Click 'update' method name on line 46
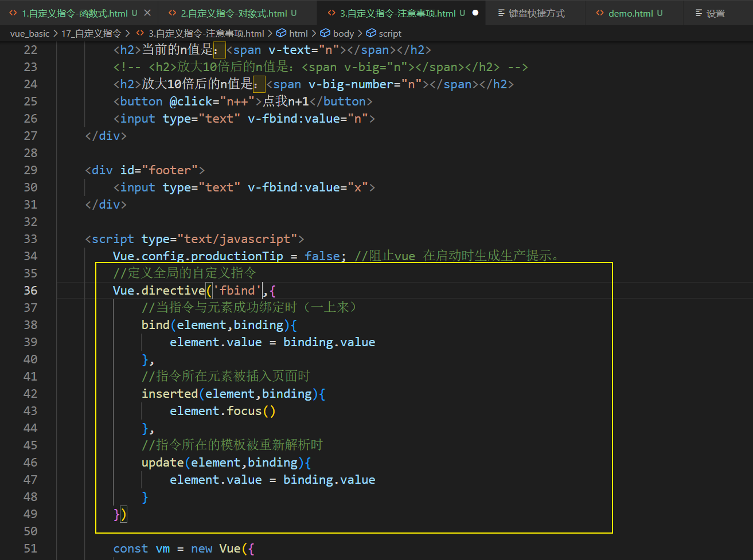Viewport: 753px width, 560px height. point(163,463)
